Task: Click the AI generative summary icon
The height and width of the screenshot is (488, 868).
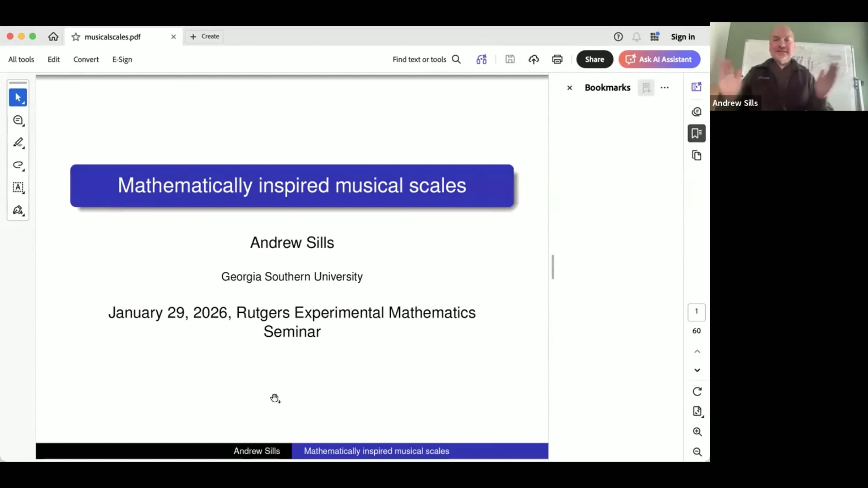Action: (481, 59)
